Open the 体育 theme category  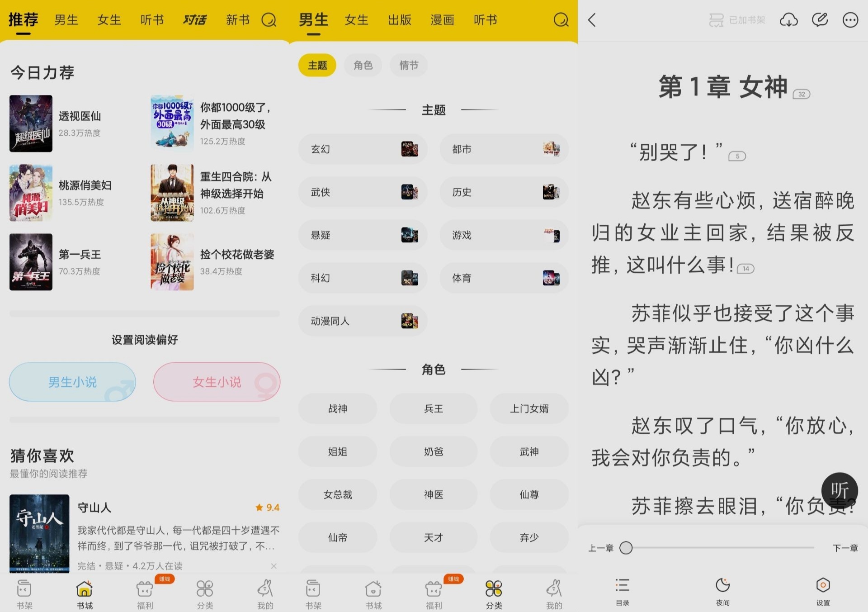[504, 278]
